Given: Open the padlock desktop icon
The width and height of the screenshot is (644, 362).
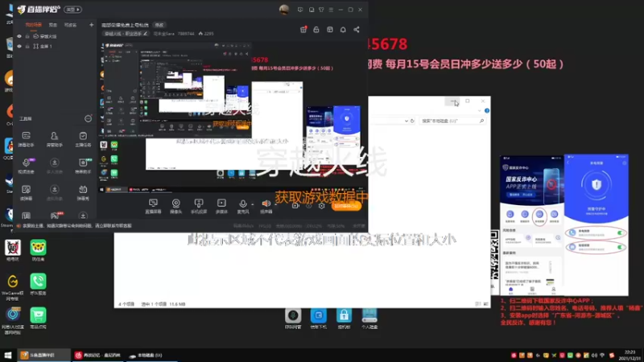Looking at the screenshot, I should (345, 319).
